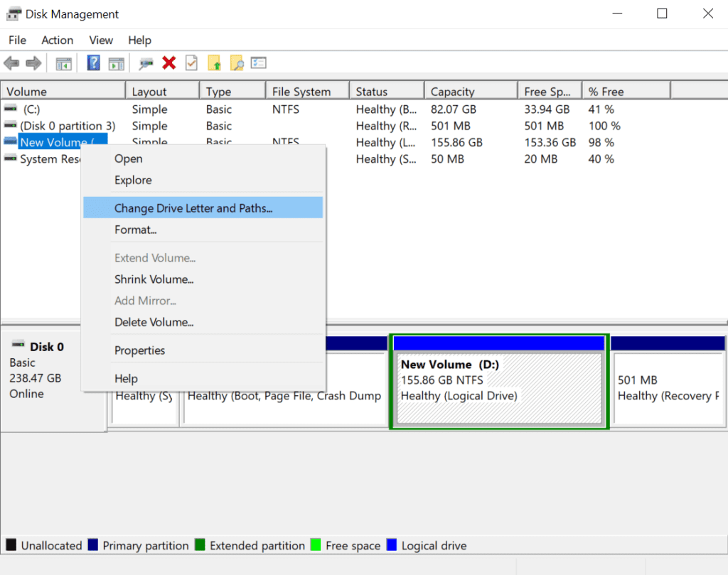728x575 pixels.
Task: Choose Format from the context menu
Action: point(136,230)
